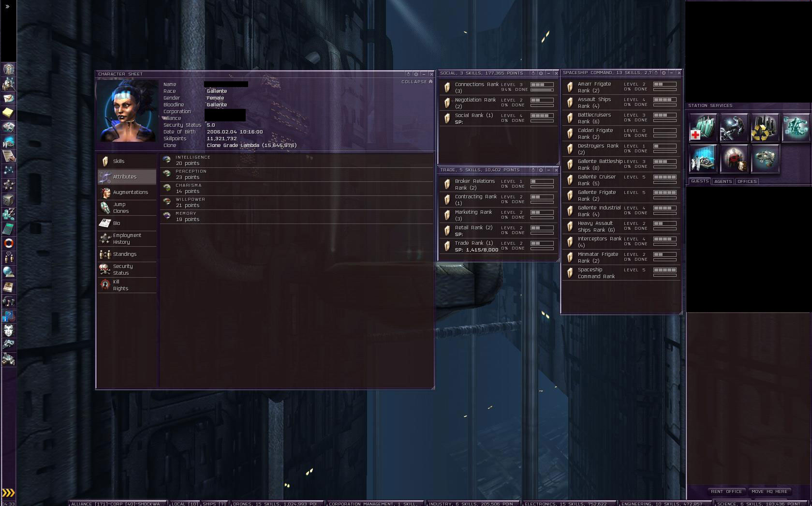Select the Marketing Rank (3) skill row

[498, 215]
